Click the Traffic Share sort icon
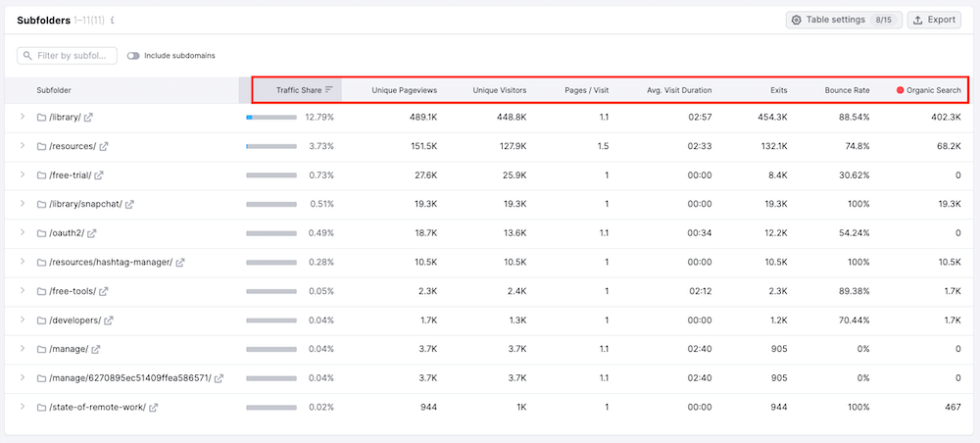 coord(329,90)
